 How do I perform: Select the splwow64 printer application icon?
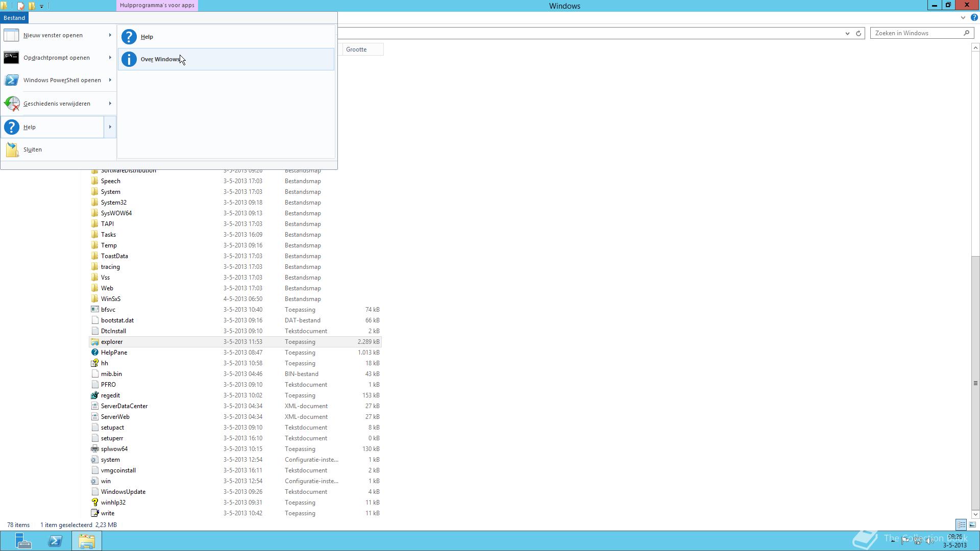pyautogui.click(x=94, y=449)
